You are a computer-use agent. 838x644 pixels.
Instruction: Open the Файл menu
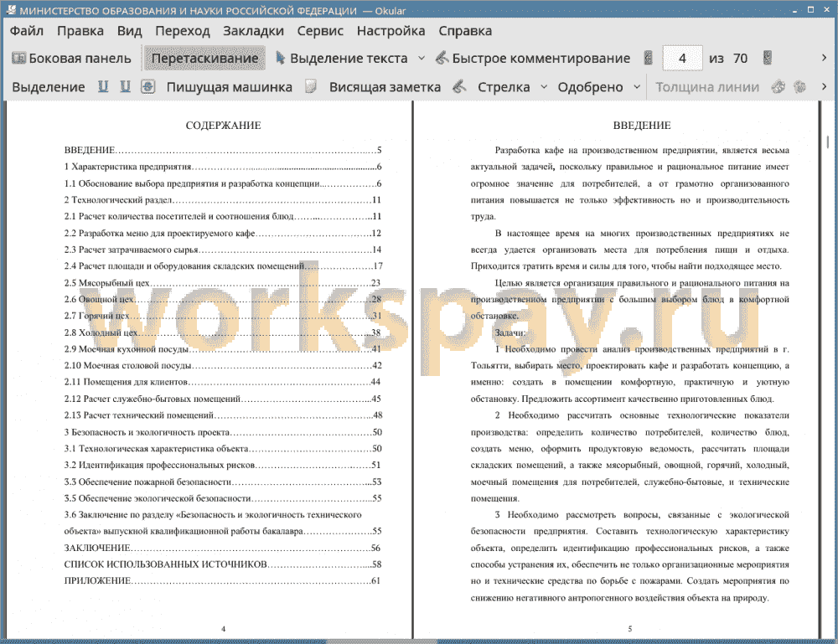tap(27, 31)
